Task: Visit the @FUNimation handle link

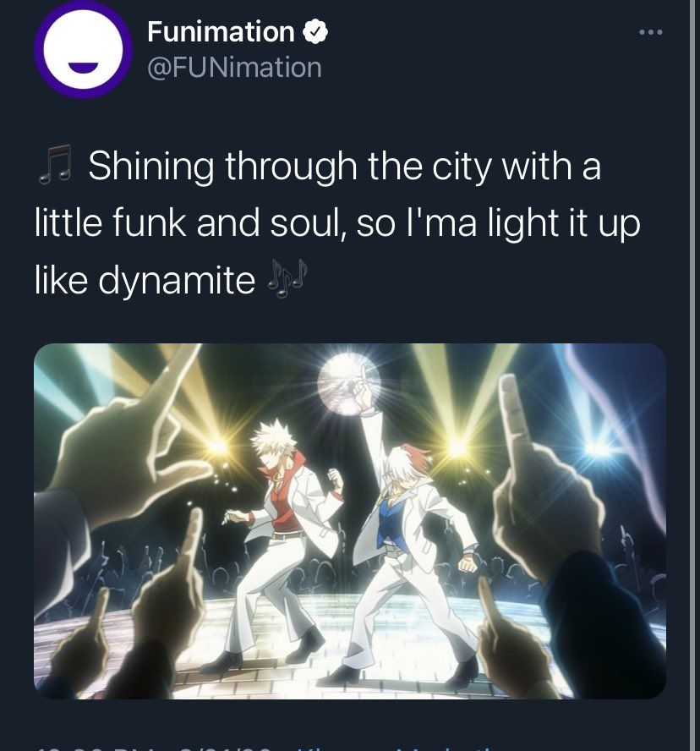Action: [235, 68]
